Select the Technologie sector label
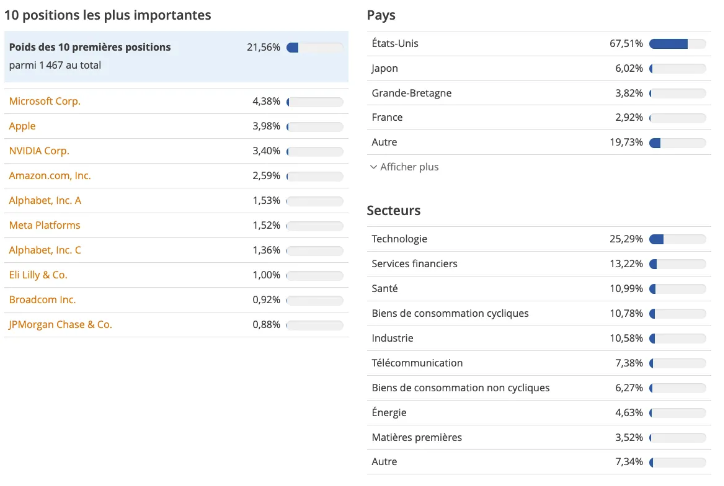 click(x=399, y=239)
